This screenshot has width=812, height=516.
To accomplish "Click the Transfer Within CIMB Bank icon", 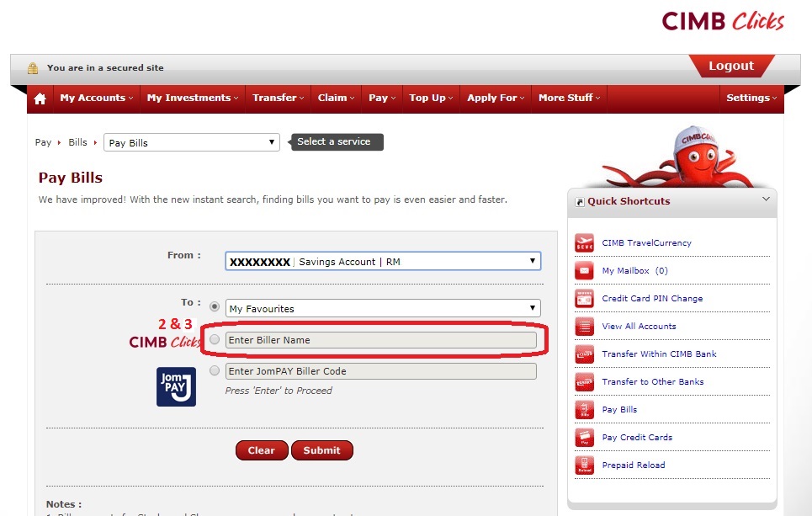I will point(584,354).
